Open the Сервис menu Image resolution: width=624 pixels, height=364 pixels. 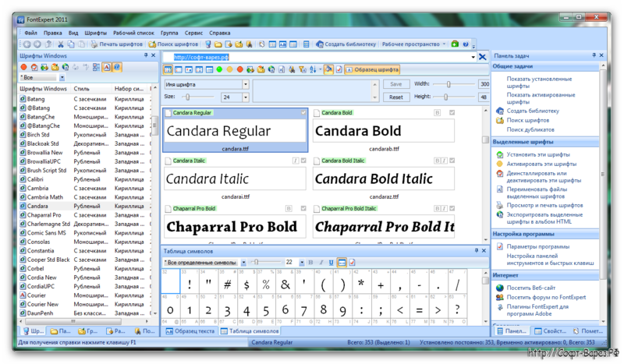(193, 33)
